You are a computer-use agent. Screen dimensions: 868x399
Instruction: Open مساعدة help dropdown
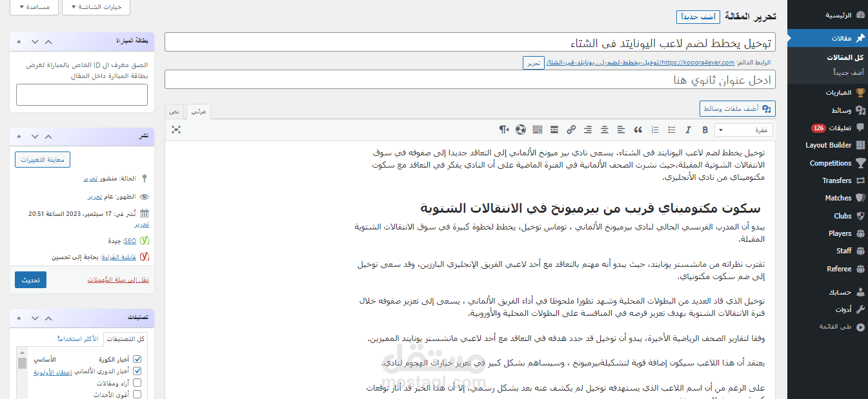(34, 6)
